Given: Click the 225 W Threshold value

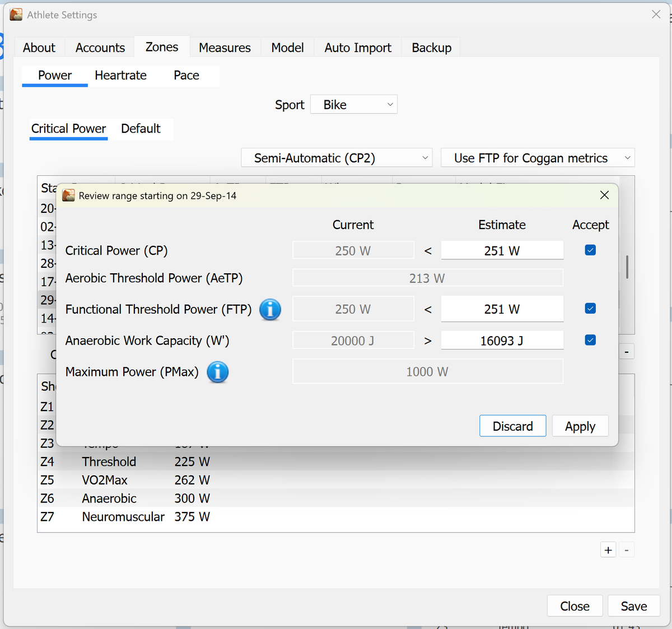Looking at the screenshot, I should 192,462.
